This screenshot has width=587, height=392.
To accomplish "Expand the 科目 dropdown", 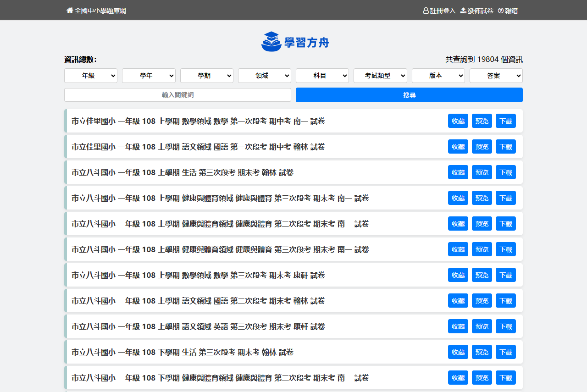I will click(x=322, y=76).
